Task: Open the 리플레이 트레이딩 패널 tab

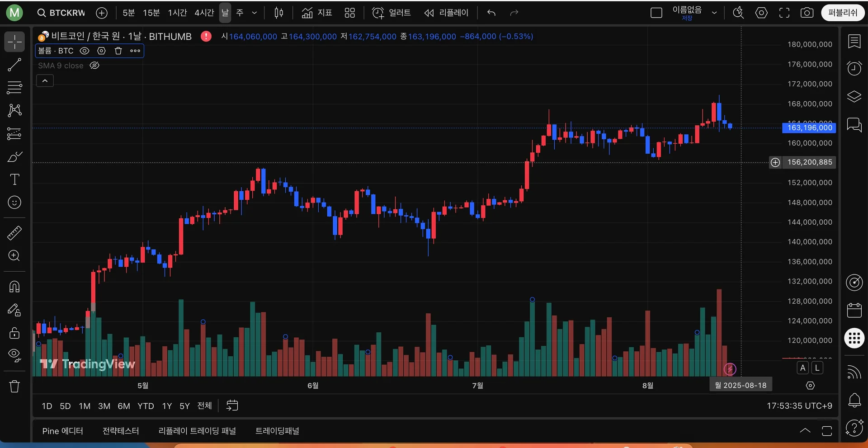Action: point(197,431)
